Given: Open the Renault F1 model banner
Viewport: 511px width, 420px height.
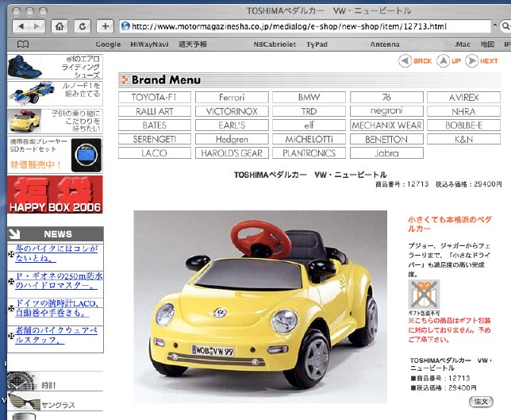Looking at the screenshot, I should pos(55,94).
